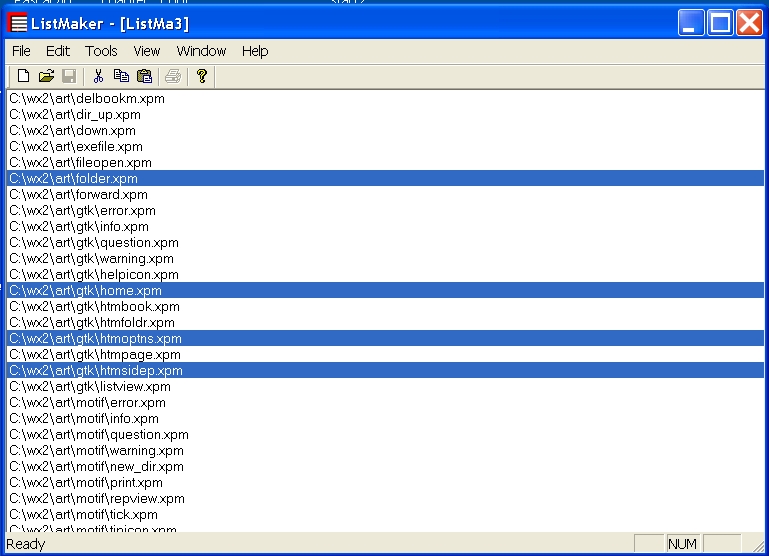
Task: Click the Ready status bar text
Action: [26, 544]
